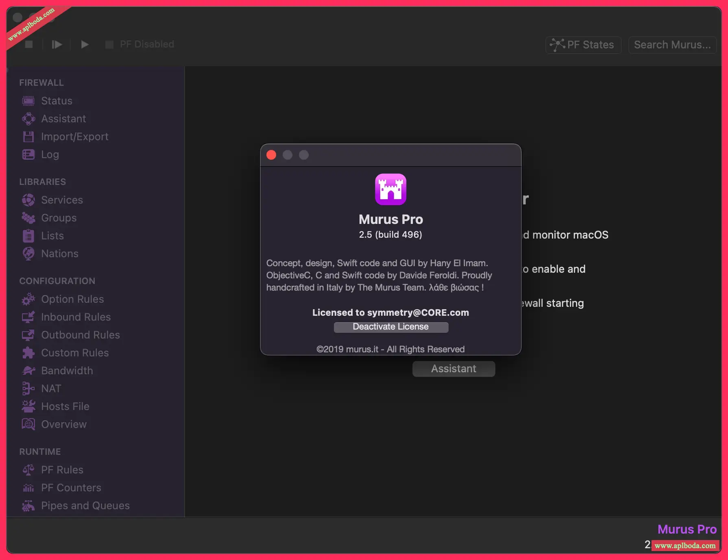Open the Services library
Viewport: 728px width, 560px height.
(x=62, y=200)
